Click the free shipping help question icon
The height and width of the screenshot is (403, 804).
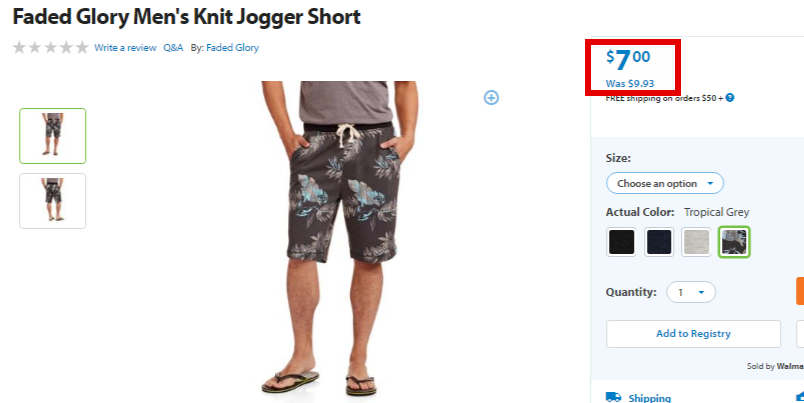coord(730,97)
